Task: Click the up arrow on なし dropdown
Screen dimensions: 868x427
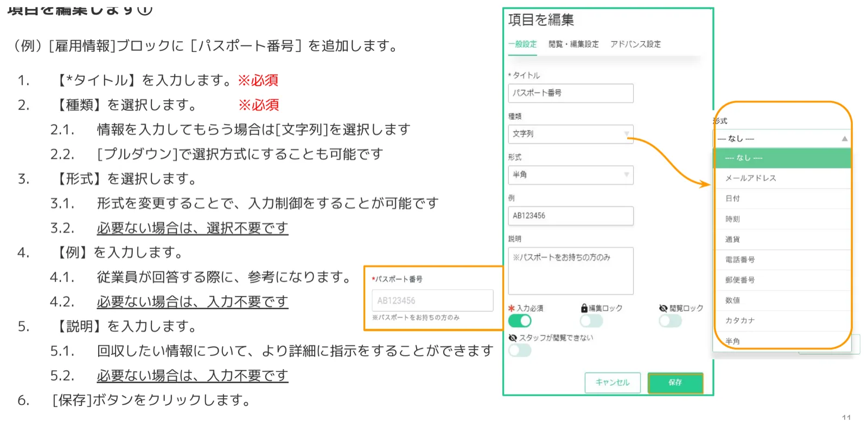Action: (844, 139)
